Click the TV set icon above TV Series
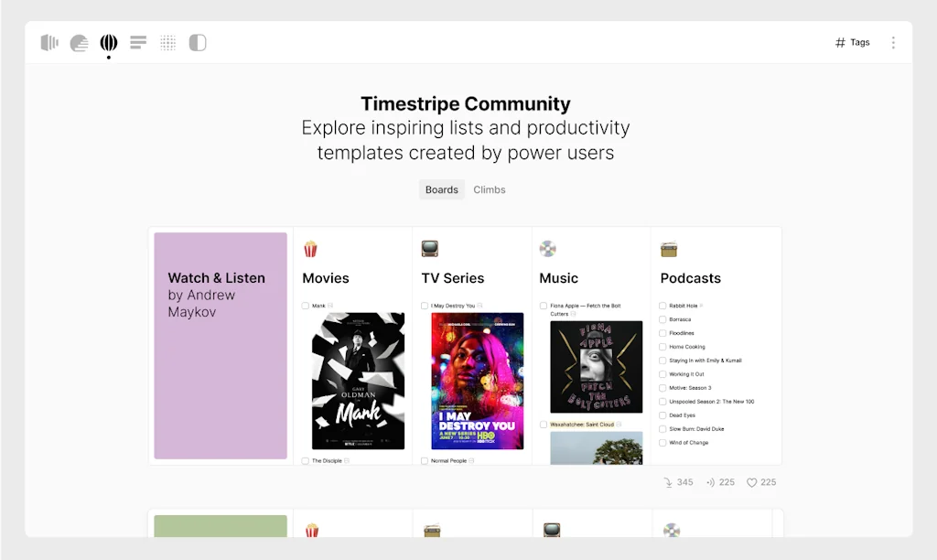 430,248
